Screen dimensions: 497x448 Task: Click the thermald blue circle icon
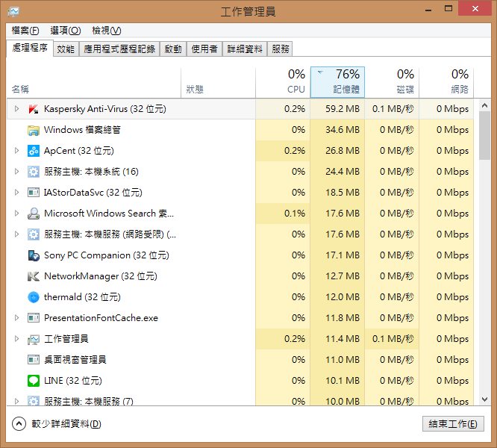[x=34, y=297]
